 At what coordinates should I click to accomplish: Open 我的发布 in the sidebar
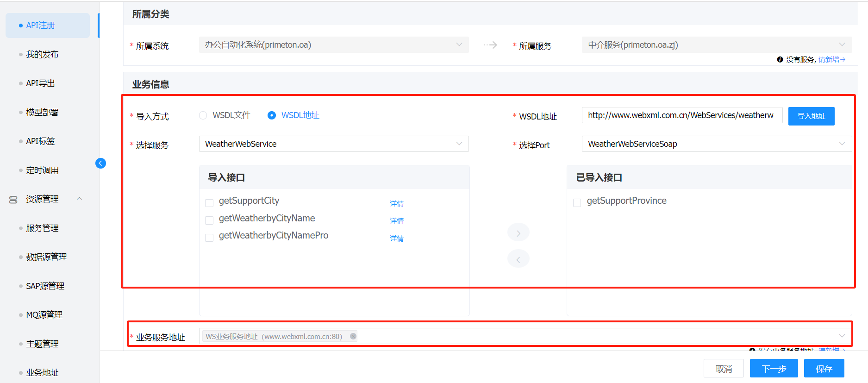point(42,55)
